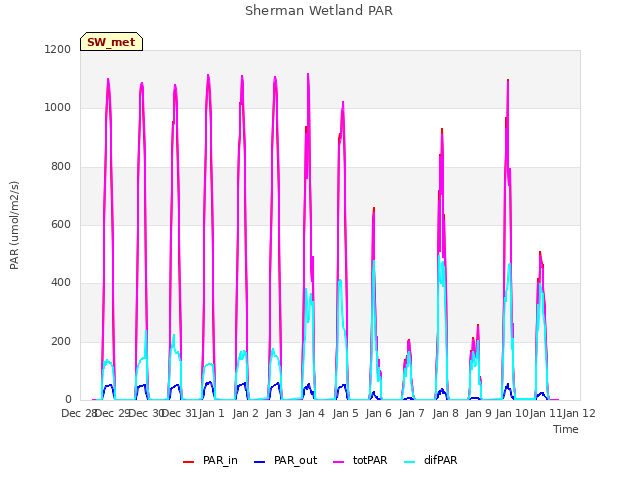Click the Jan 8 x-axis tick label
This screenshot has width=640, height=480.
[446, 413]
